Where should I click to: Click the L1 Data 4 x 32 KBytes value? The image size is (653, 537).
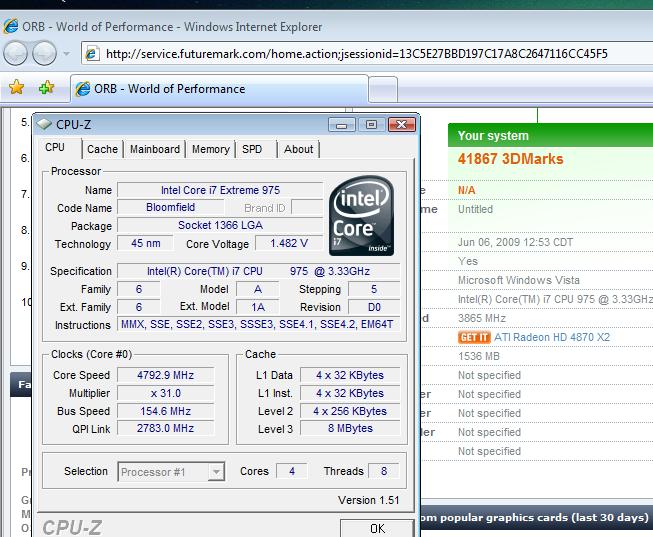click(x=350, y=375)
